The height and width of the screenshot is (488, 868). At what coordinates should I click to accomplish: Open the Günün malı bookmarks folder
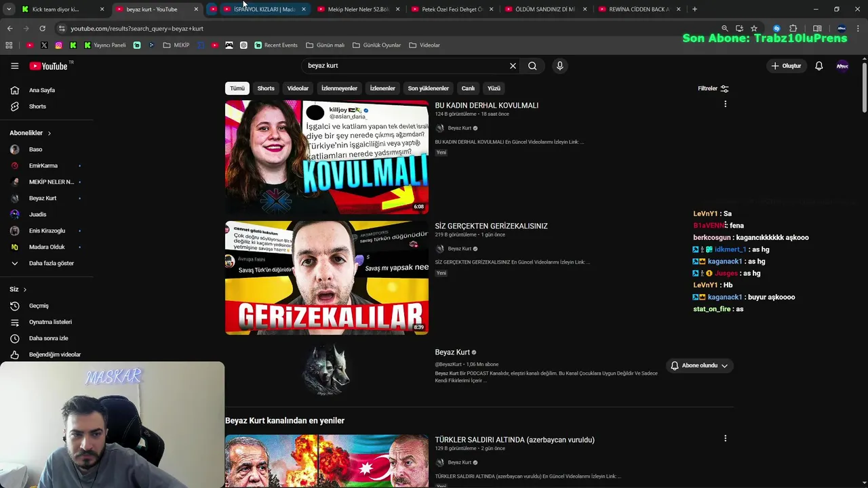325,45
